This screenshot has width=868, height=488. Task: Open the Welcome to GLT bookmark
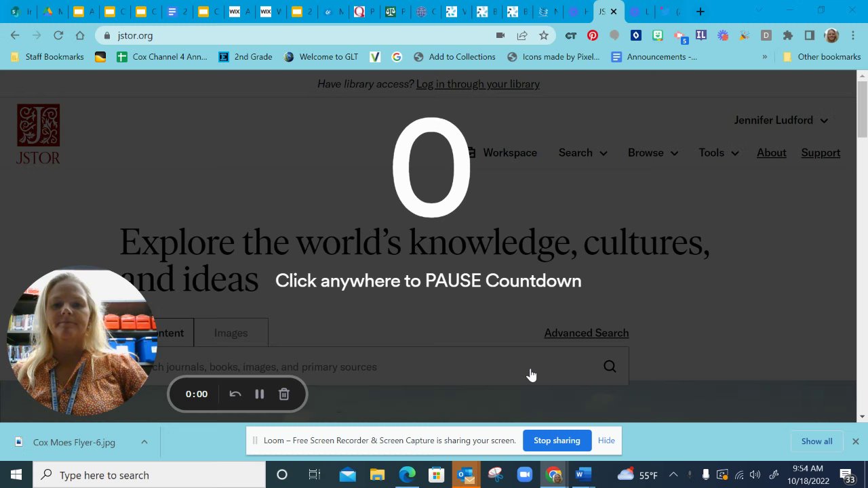coord(321,57)
